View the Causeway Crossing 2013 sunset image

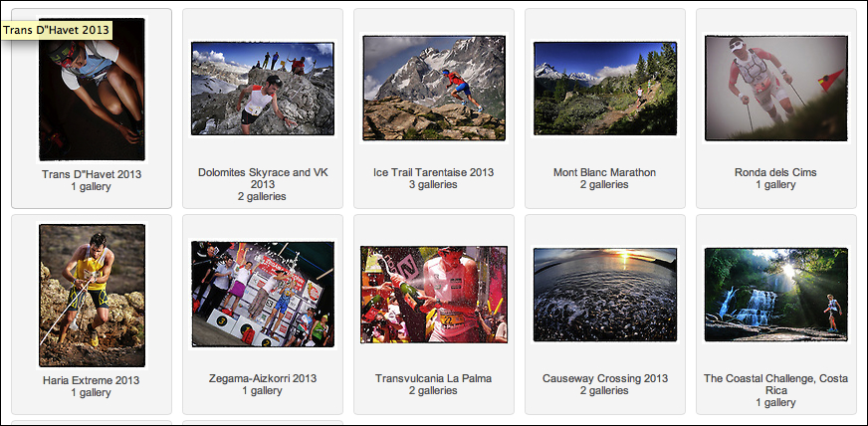coord(605,295)
